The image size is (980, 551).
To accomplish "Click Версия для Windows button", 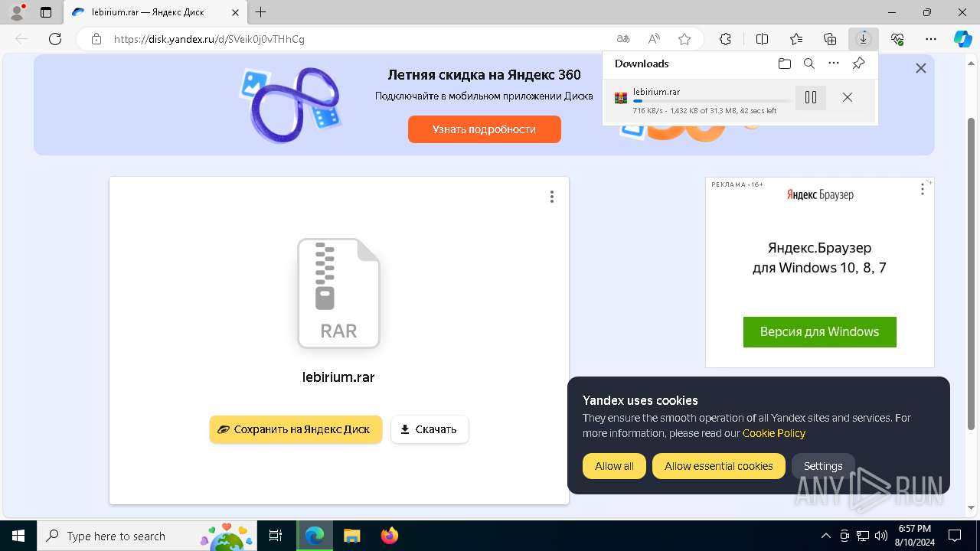I will [820, 332].
